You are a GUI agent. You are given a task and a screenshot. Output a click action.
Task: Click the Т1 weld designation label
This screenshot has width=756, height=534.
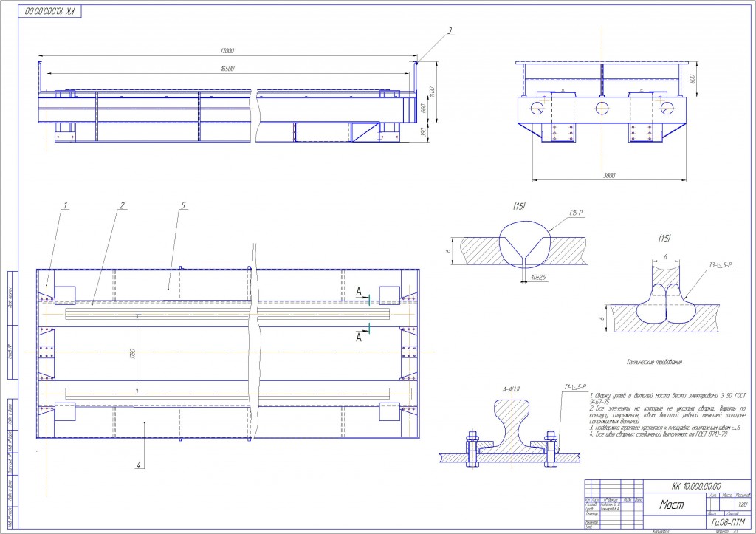575,386
